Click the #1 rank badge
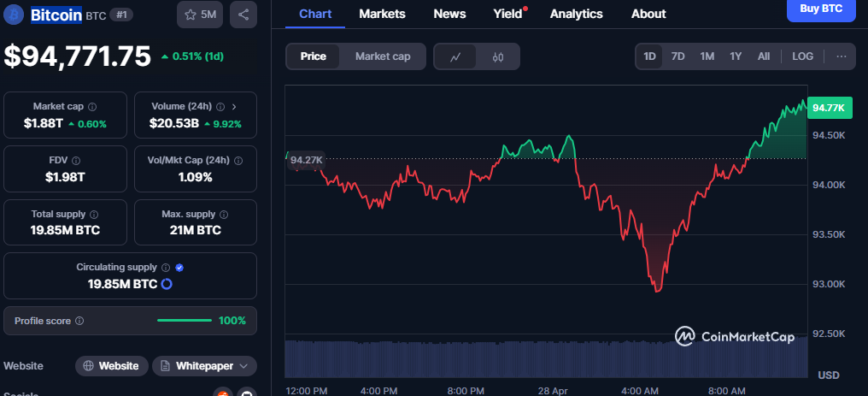The height and width of the screenshot is (396, 868). coord(120,15)
